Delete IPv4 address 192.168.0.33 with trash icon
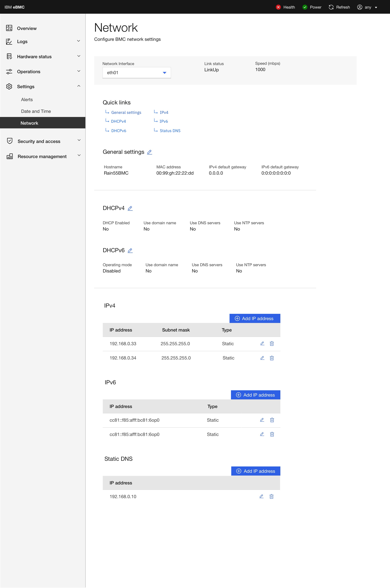 [272, 343]
